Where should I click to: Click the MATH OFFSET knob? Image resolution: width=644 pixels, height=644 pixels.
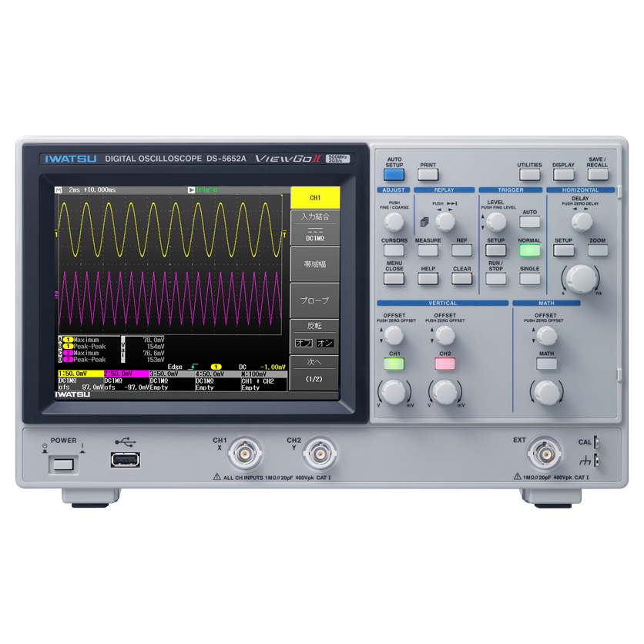(x=547, y=335)
